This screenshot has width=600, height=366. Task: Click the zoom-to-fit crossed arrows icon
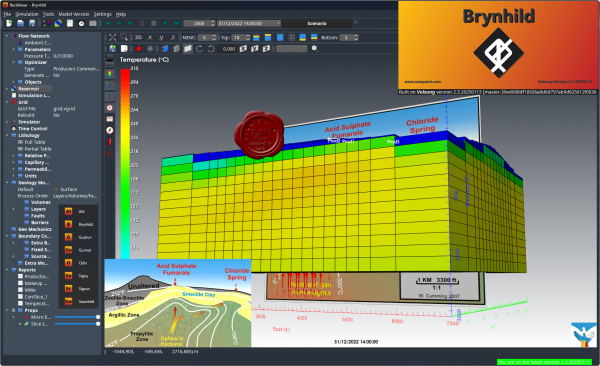click(x=112, y=37)
